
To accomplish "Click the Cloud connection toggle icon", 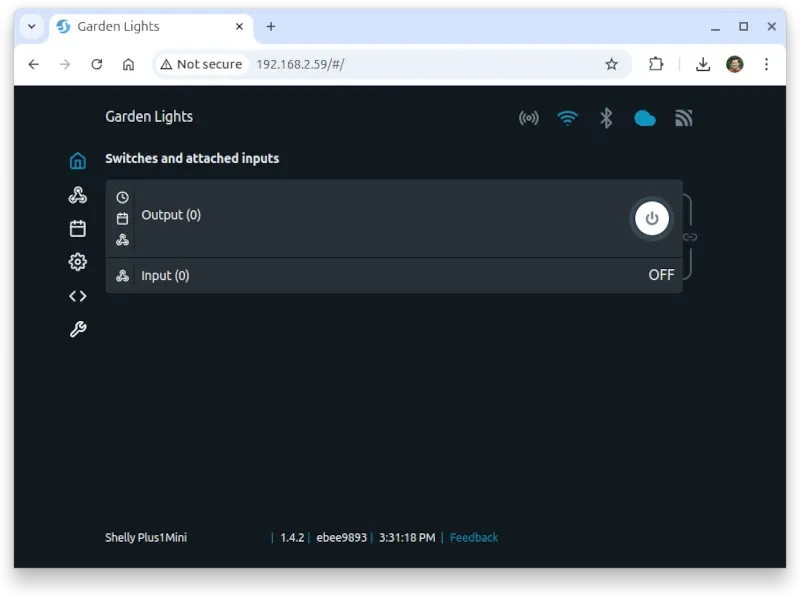I will (x=644, y=117).
